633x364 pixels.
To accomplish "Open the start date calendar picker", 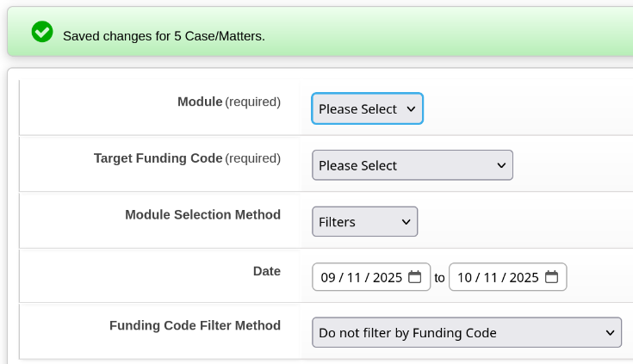I will pyautogui.click(x=414, y=277).
